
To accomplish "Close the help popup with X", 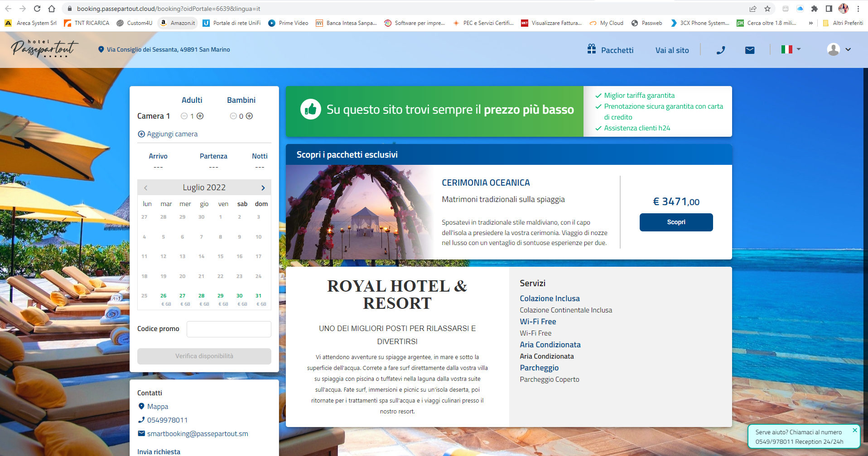I will (x=855, y=430).
